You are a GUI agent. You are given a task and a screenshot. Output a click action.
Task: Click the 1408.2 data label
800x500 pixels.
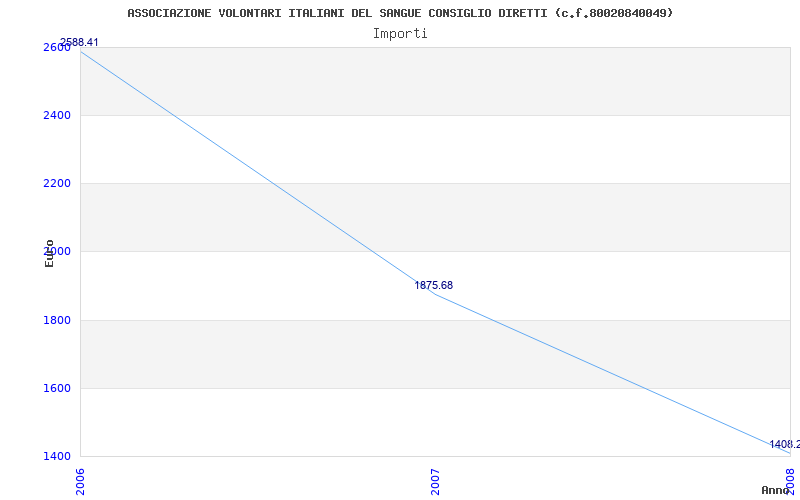[785, 444]
